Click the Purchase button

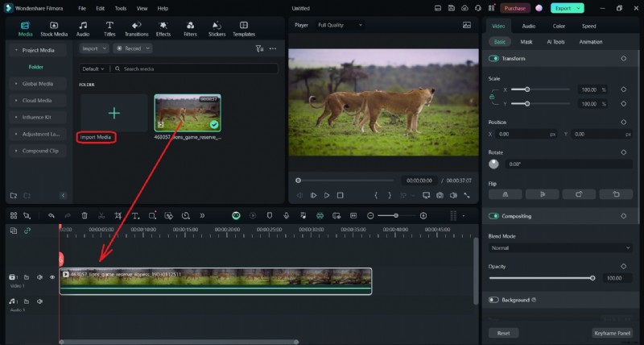[x=514, y=8]
